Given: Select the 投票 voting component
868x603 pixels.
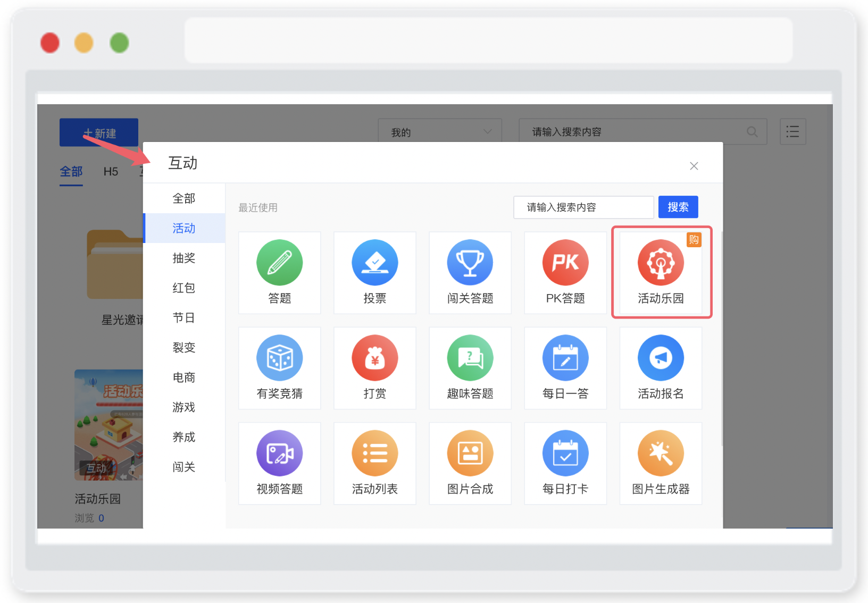Looking at the screenshot, I should click(x=375, y=273).
